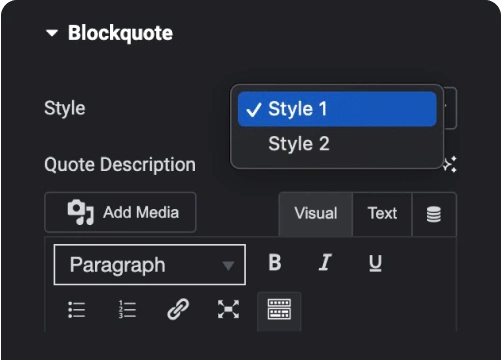
Task: Apply italic formatting
Action: click(x=325, y=262)
